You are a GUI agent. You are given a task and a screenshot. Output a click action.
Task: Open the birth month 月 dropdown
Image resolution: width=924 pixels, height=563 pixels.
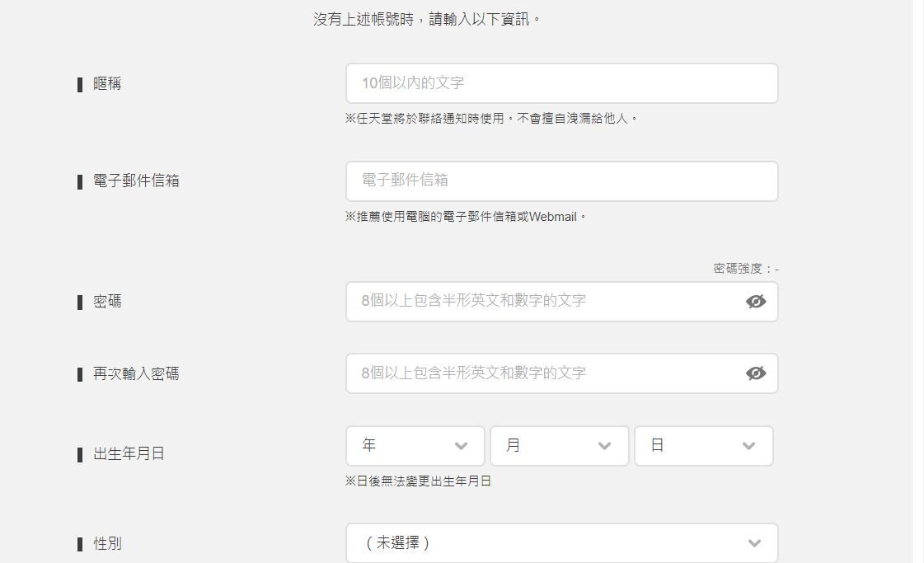click(559, 446)
